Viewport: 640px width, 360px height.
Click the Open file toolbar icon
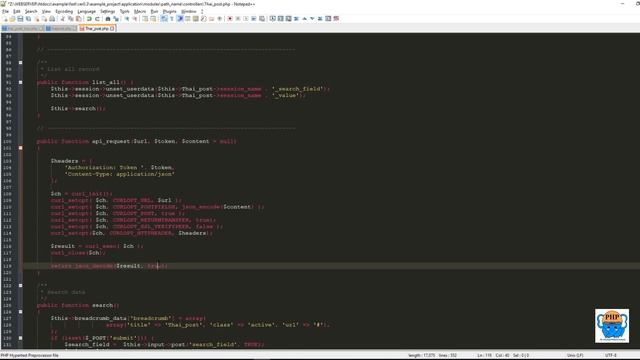tap(13, 19)
